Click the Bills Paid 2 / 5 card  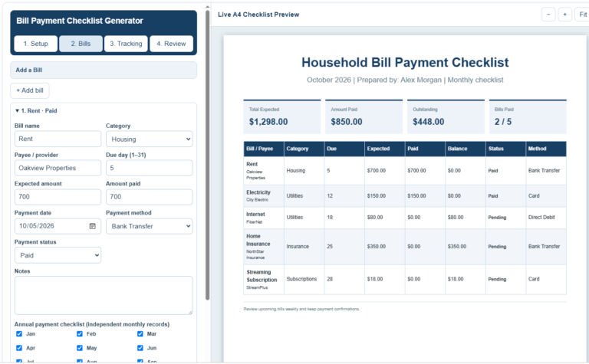tap(528, 116)
